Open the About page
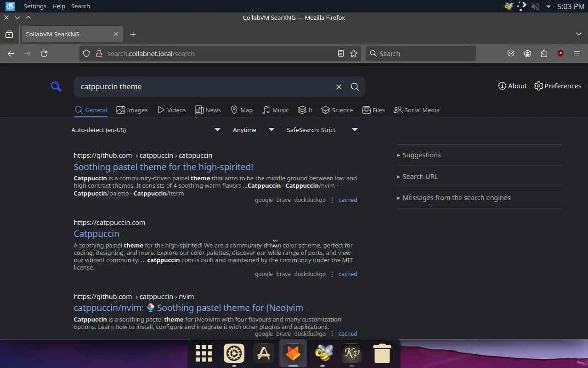 pos(513,86)
